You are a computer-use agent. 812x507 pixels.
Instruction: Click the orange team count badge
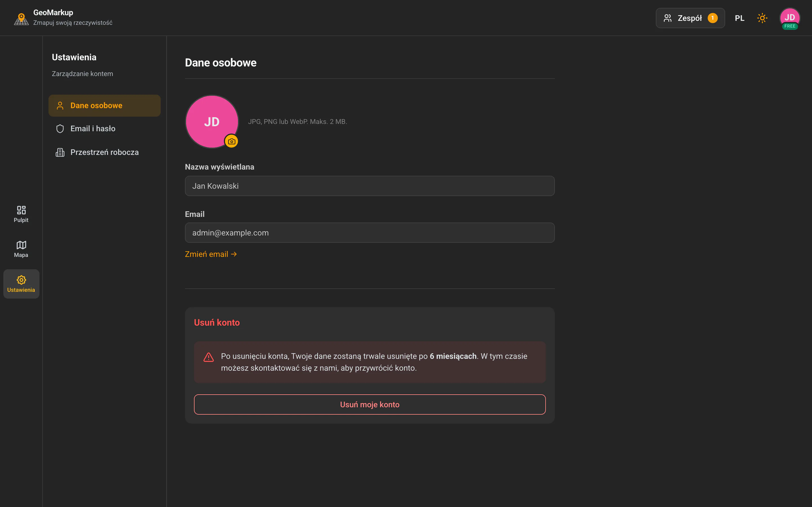click(x=712, y=18)
